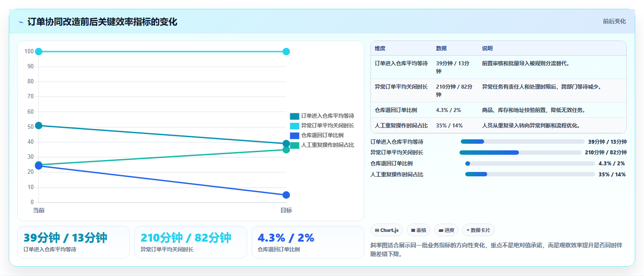
Task: Select the 维度 table column header
Action: [401, 48]
